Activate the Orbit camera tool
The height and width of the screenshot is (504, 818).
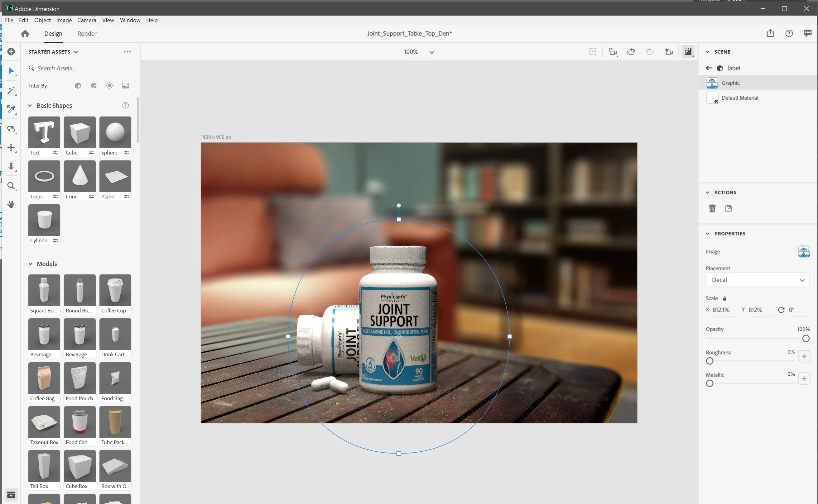click(x=11, y=129)
